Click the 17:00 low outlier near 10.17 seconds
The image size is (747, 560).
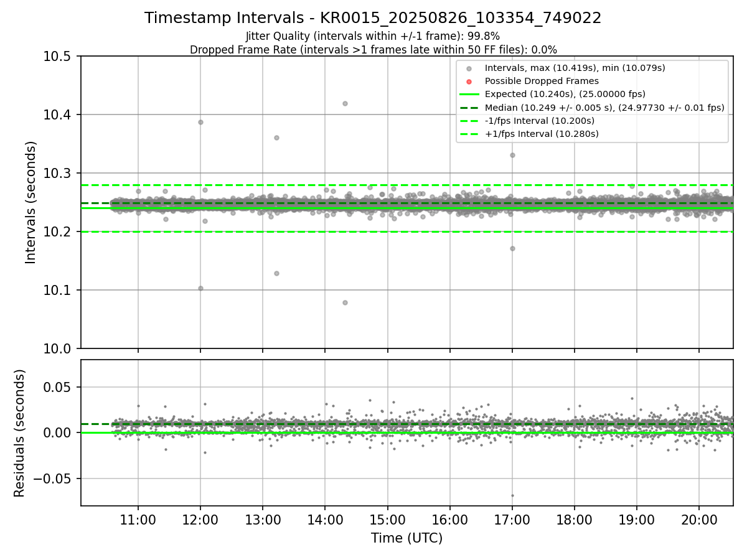point(512,248)
